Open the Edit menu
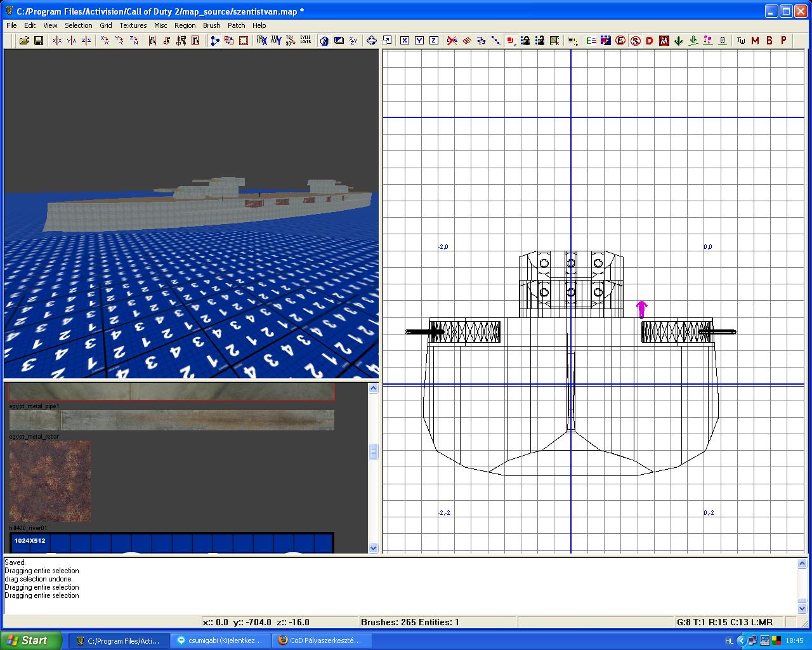Screen dimensions: 812x650 tap(30, 25)
